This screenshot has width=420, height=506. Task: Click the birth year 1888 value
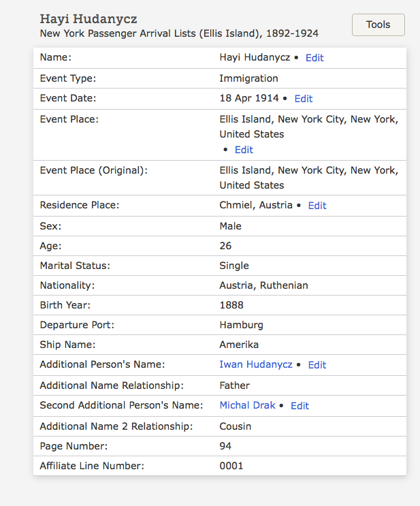point(231,305)
